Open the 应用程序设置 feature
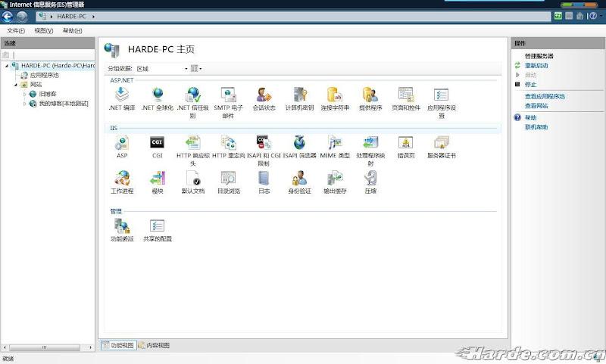Image resolution: width=606 pixels, height=364 pixels. [442, 103]
